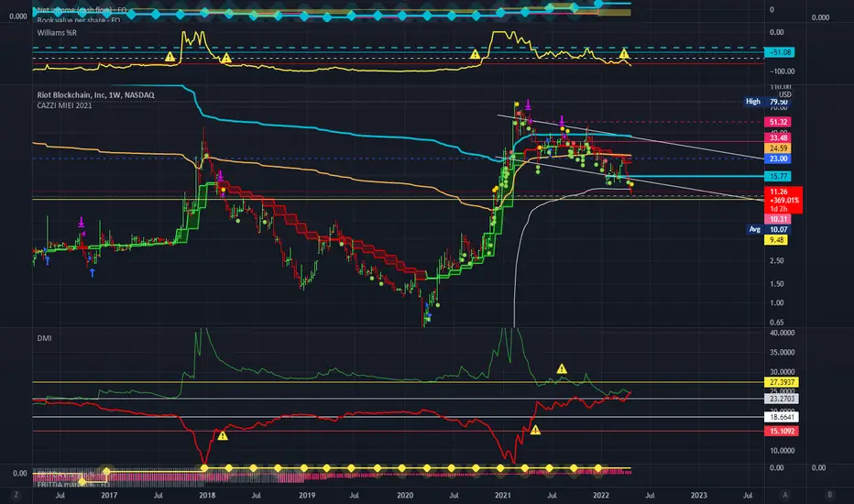
Task: Click the cyan 15.77 price label
Action: pos(778,177)
